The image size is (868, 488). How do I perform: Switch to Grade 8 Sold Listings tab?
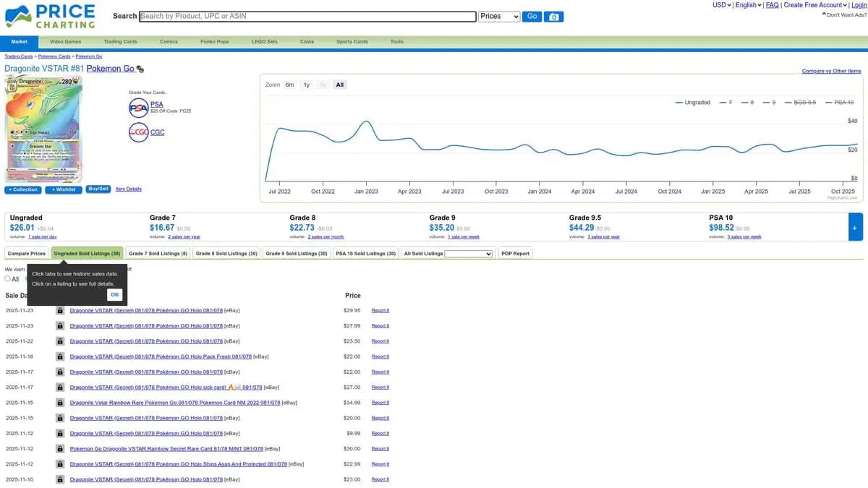[x=227, y=254]
